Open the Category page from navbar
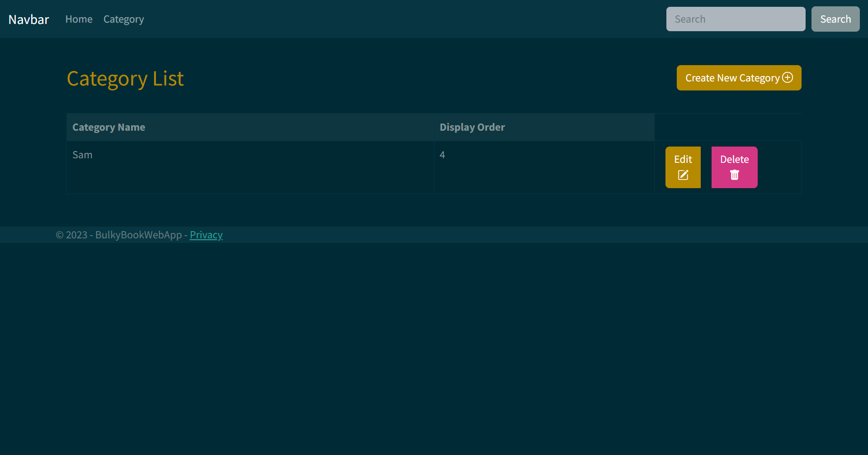This screenshot has height=455, width=868. click(x=123, y=19)
